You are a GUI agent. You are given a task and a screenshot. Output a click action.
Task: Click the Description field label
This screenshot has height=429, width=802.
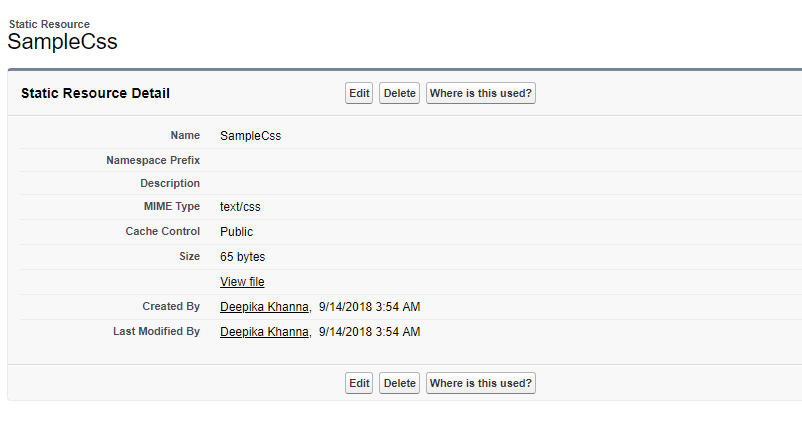point(170,184)
